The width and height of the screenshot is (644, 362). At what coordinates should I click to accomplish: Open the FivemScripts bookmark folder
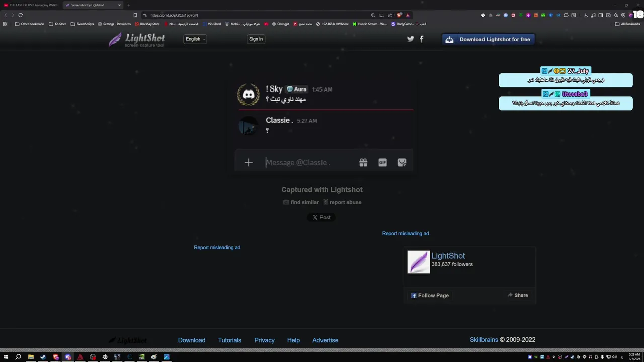82,24
